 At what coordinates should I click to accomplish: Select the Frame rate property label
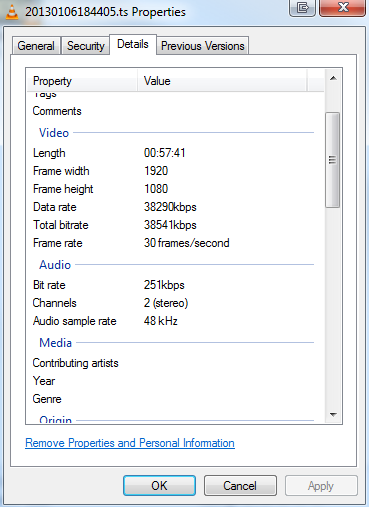coord(58,243)
